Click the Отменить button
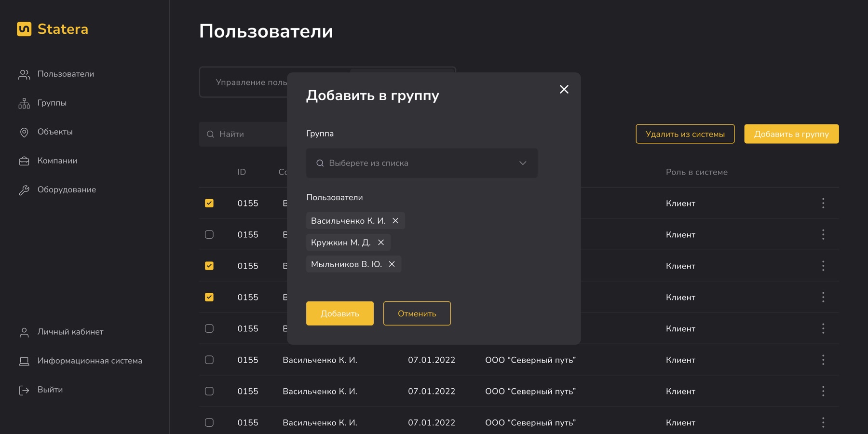The width and height of the screenshot is (868, 434). (417, 313)
